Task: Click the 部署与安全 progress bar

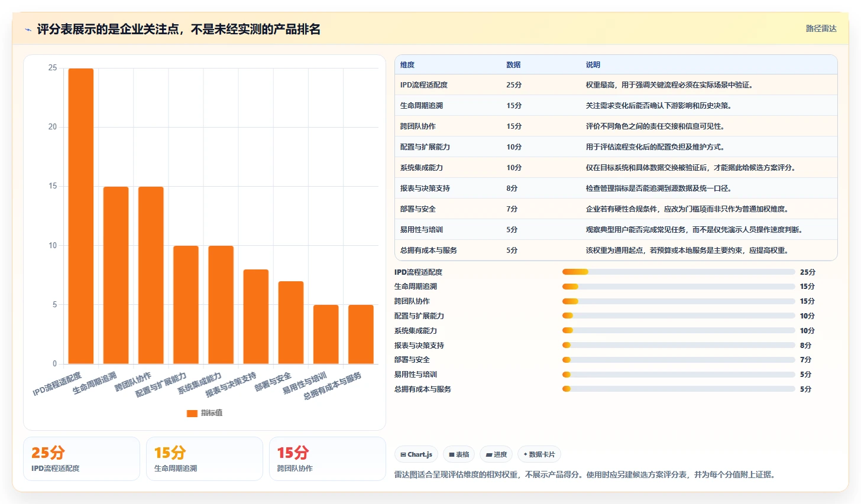Action: 678,360
